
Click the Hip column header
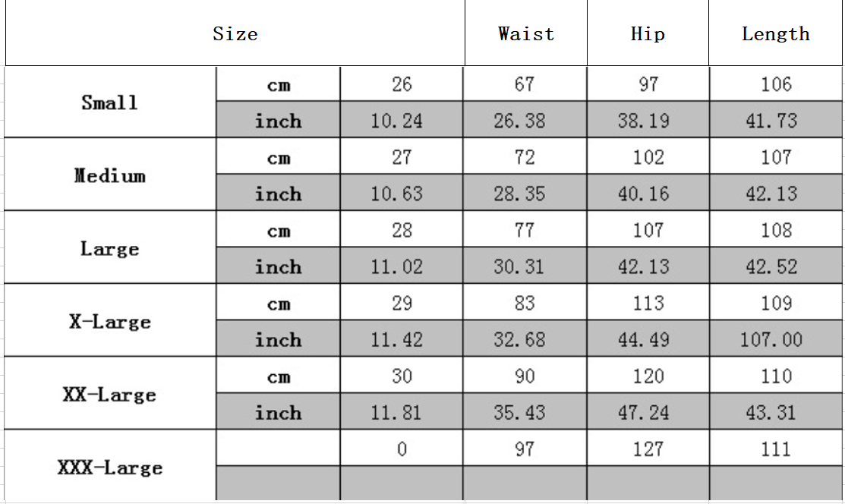[x=648, y=33]
